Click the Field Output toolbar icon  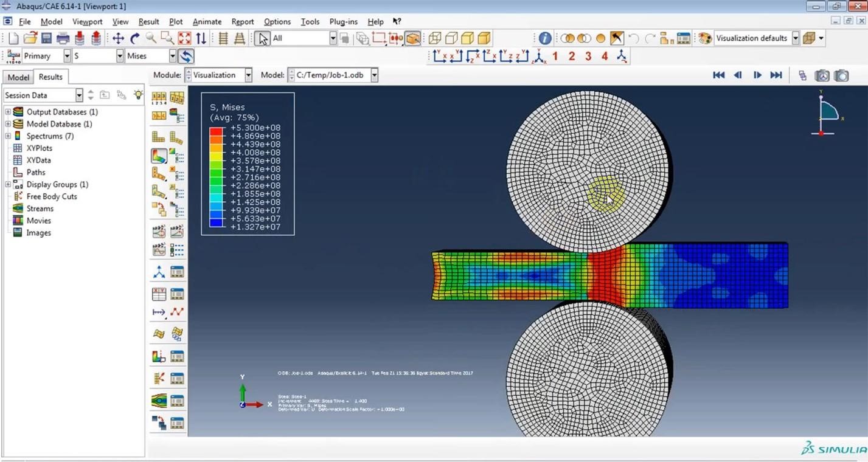13,57
